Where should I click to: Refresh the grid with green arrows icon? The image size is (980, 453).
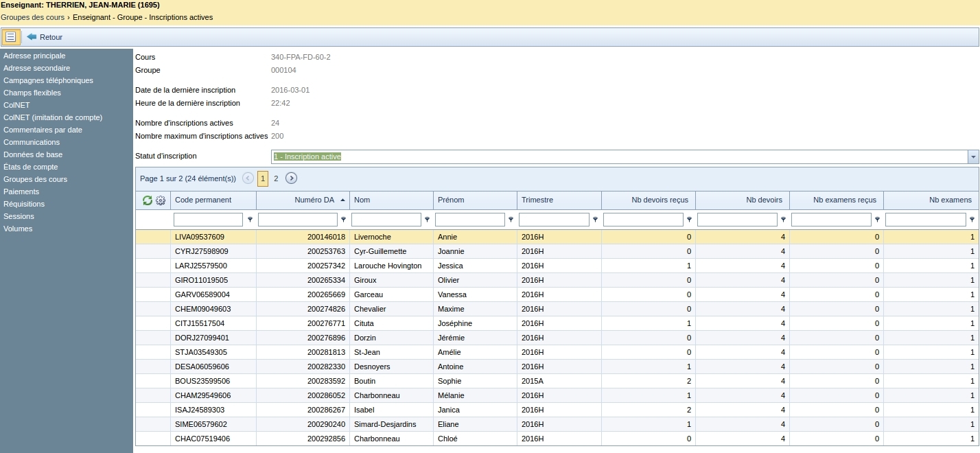coord(147,200)
